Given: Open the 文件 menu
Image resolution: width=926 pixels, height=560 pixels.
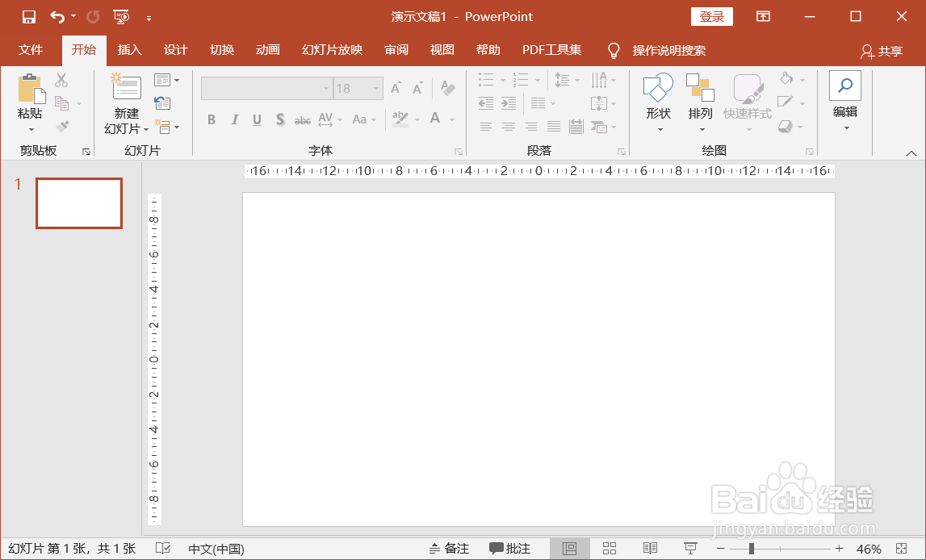Looking at the screenshot, I should click(x=30, y=50).
